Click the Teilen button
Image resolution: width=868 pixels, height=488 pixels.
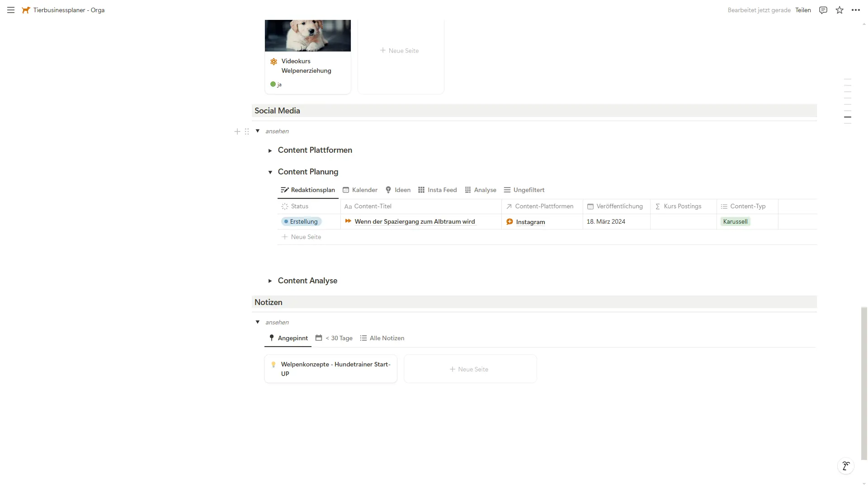coord(803,10)
